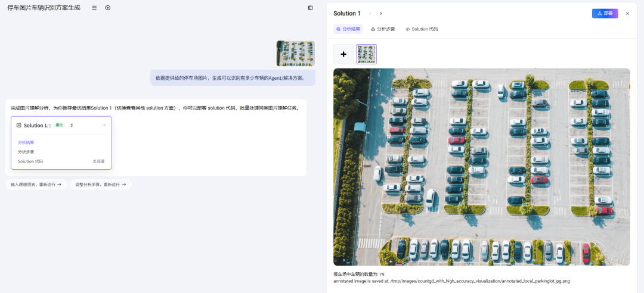The width and height of the screenshot is (644, 293).
Task: Open 分析步骤 in the Solution card
Action: [x=26, y=152]
